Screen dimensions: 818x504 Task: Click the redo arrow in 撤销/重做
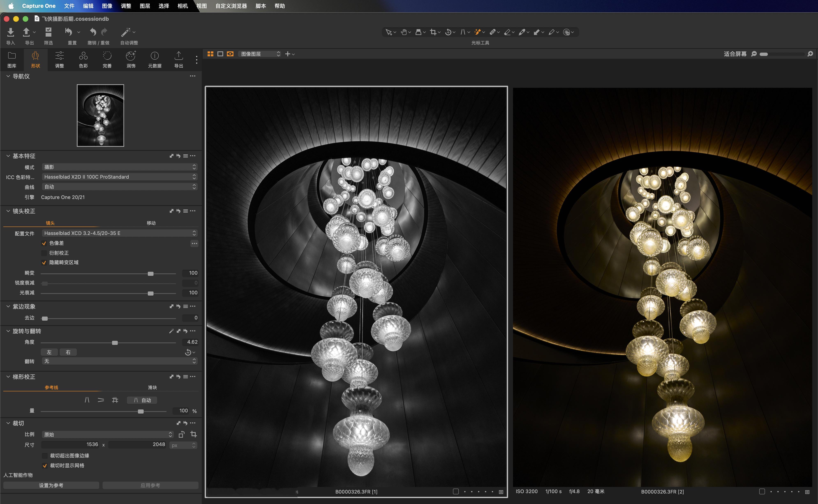tap(104, 32)
